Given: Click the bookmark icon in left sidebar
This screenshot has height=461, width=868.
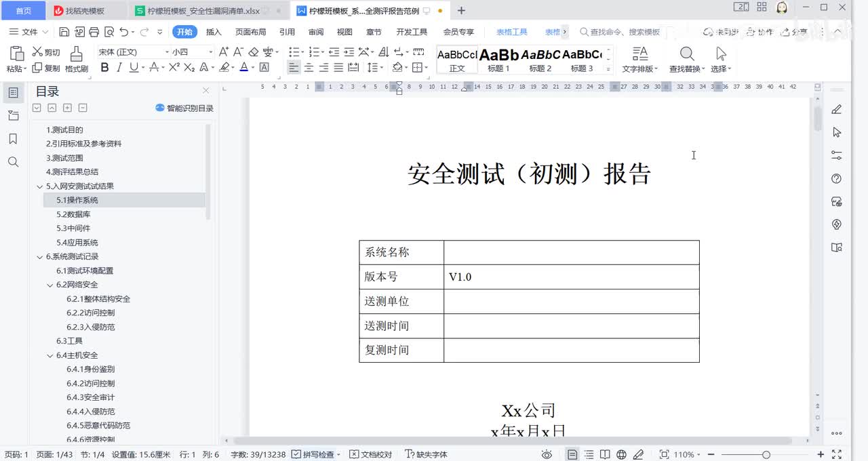Looking at the screenshot, I should click(x=13, y=139).
